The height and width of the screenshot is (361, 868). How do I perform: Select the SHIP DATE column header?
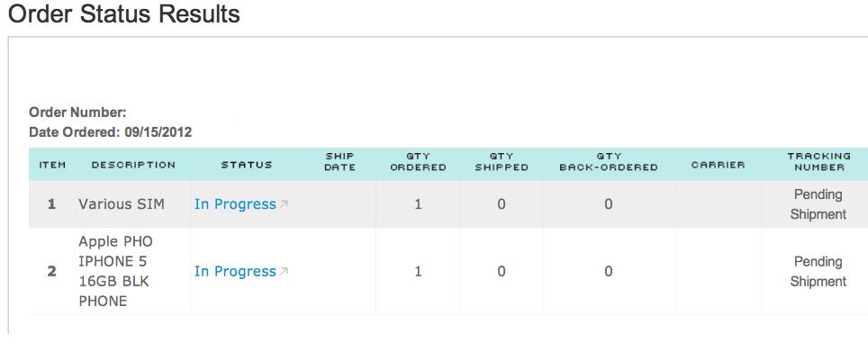tap(339, 162)
